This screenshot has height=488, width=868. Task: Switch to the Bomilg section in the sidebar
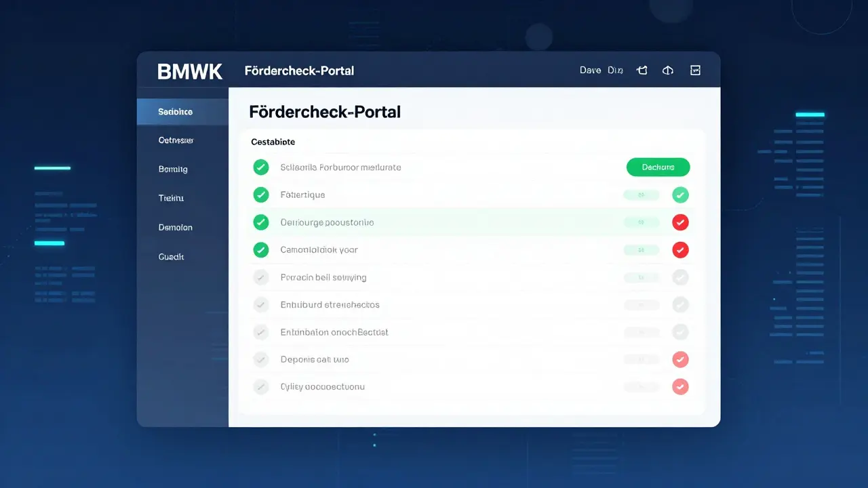click(x=172, y=169)
